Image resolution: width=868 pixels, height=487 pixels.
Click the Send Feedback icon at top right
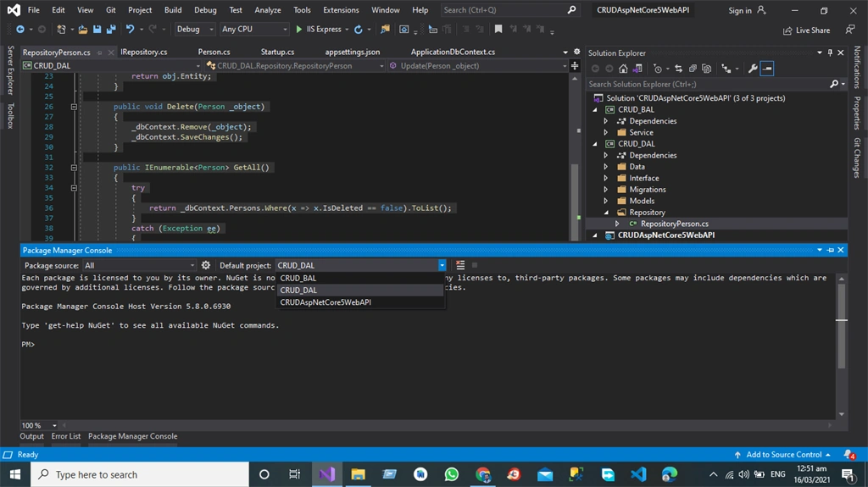849,30
